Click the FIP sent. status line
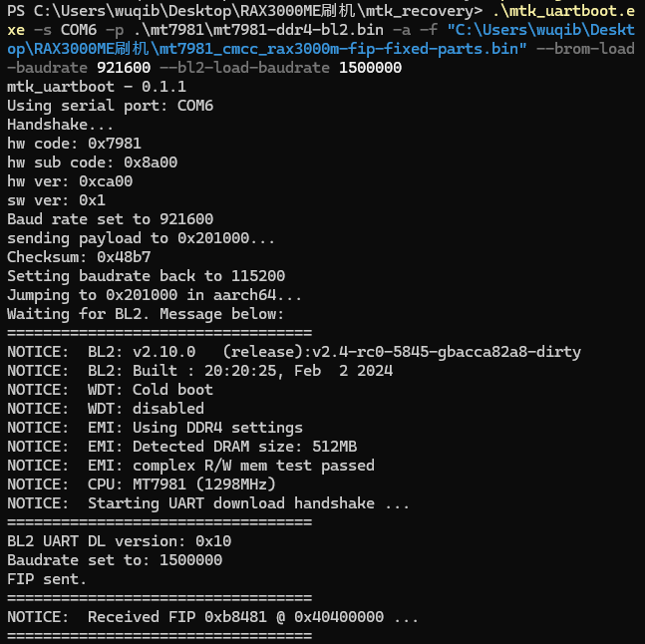Viewport: 645px width, 644px height. click(47, 579)
